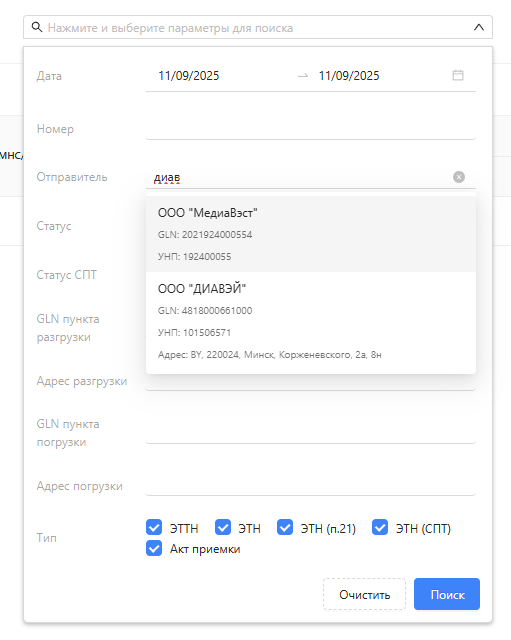Focus the Адрес погрузки input field
This screenshot has height=640, width=511.
tap(311, 486)
